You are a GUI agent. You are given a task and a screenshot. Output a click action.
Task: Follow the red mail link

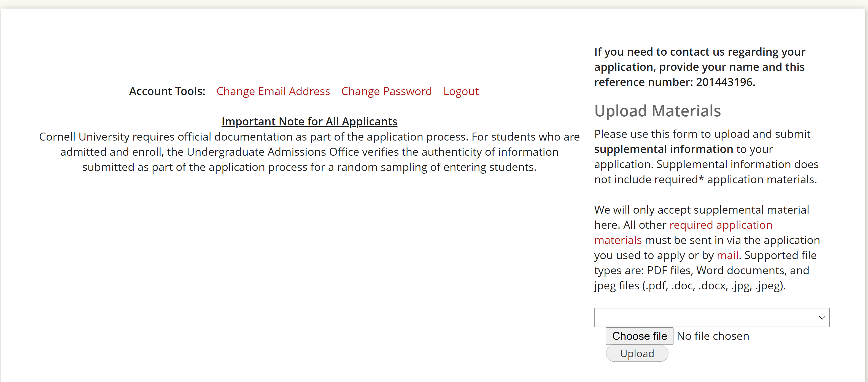(727, 255)
